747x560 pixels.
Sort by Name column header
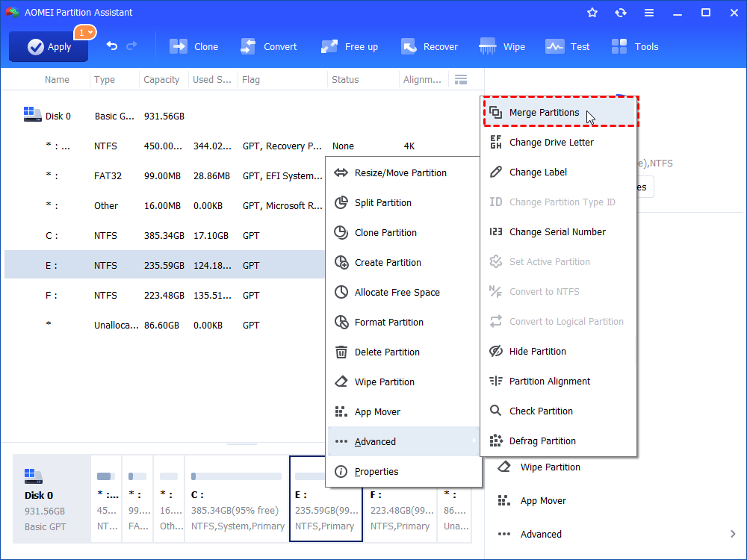point(57,80)
